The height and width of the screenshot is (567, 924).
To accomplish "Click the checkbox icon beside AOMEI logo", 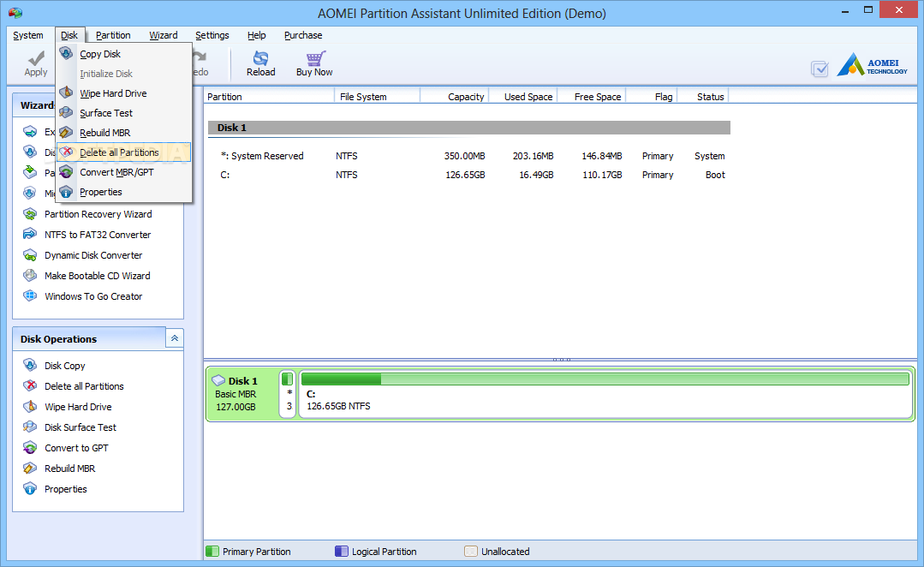I will pos(820,69).
